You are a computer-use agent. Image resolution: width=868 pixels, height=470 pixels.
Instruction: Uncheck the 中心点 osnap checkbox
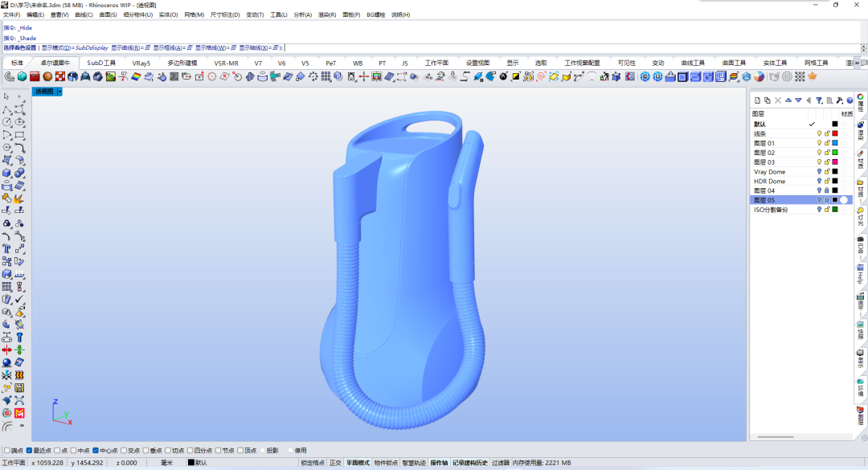click(x=96, y=451)
